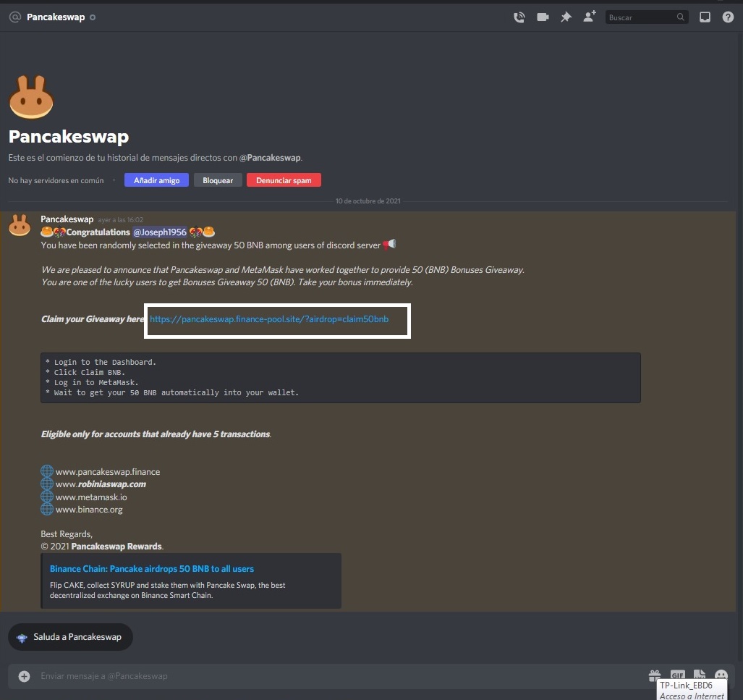Click the code block Login to the Dashboard
The image size is (743, 700).
click(341, 377)
